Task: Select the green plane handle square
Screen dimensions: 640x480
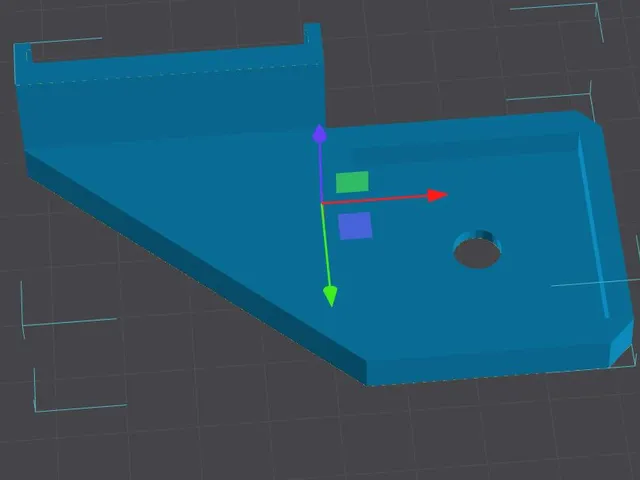Action: click(x=352, y=182)
